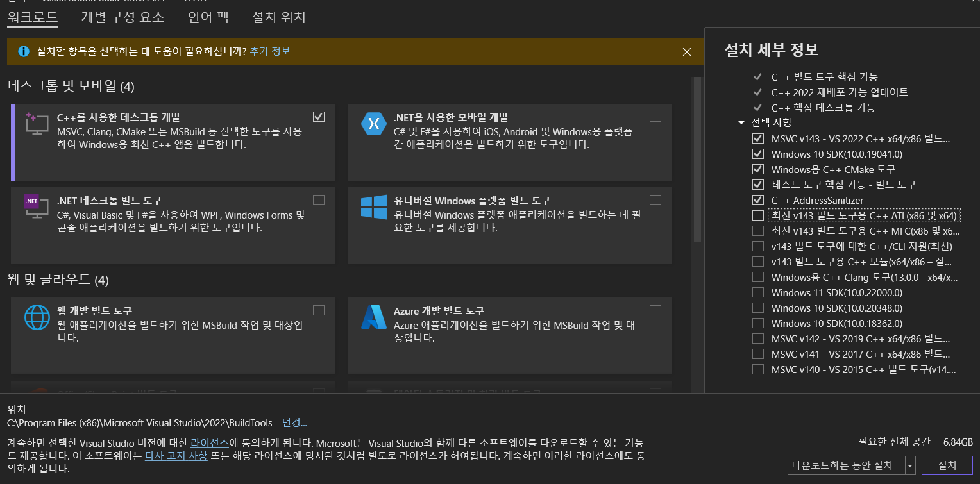This screenshot has height=484, width=980.
Task: Click the 설치 세부 정보 heading
Action: (x=771, y=50)
